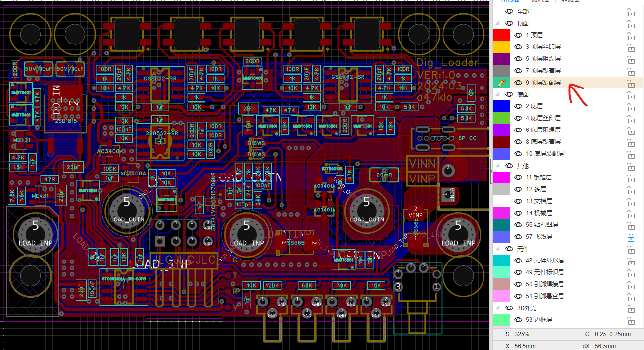644x350 pixels.
Task: Lock layer 2 底层 padlock
Action: point(630,107)
